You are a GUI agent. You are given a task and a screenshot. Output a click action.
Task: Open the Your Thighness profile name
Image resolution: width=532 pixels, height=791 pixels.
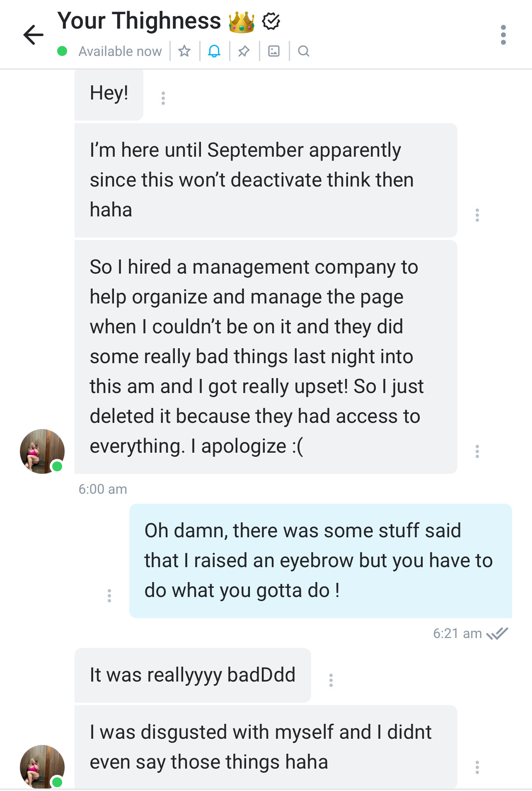tap(139, 21)
